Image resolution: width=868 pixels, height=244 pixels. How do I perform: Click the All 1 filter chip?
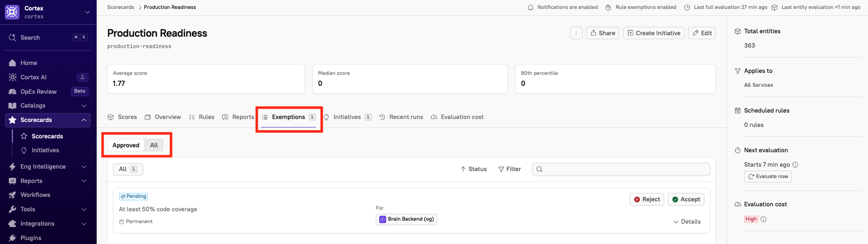128,169
